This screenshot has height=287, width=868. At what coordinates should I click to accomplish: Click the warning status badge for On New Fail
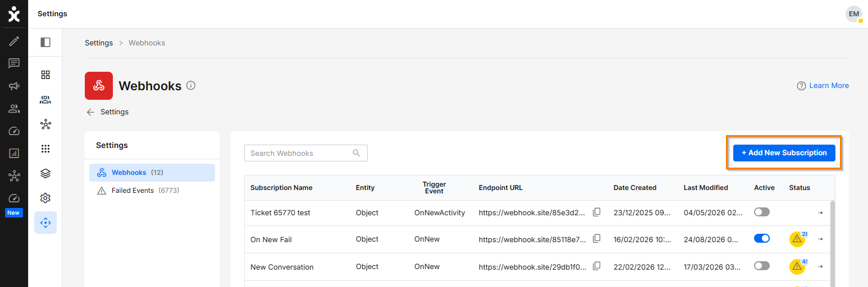tap(797, 239)
